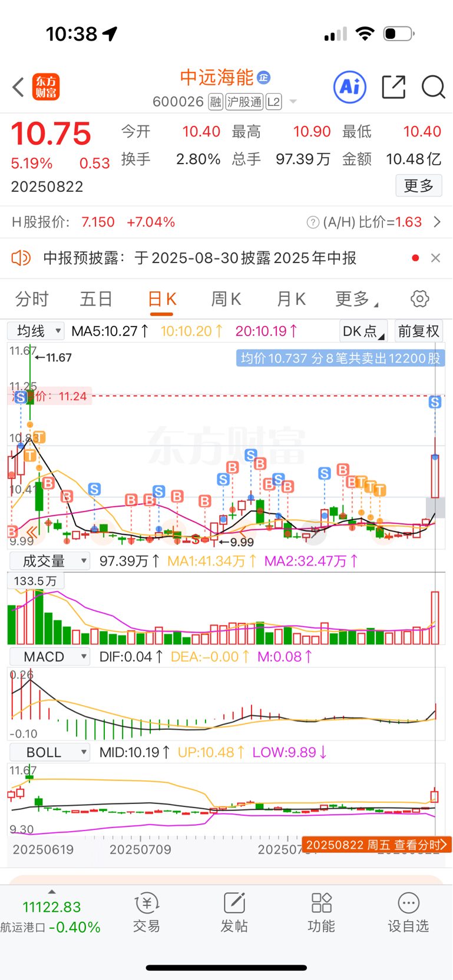
Task: Tap the battery status icon
Action: pos(399,34)
